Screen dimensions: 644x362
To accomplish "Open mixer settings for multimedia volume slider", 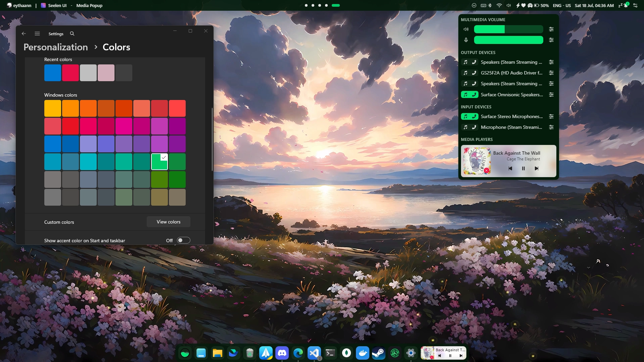I will pos(551,29).
